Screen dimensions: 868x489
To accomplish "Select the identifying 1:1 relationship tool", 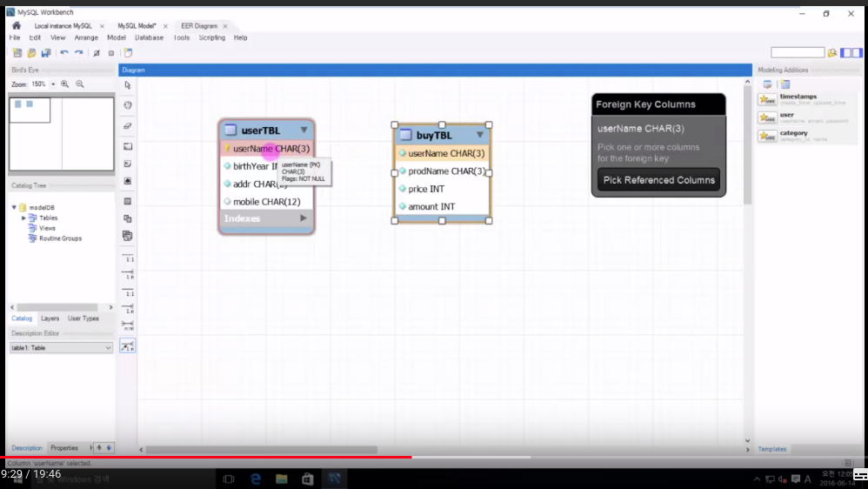I will (x=128, y=291).
